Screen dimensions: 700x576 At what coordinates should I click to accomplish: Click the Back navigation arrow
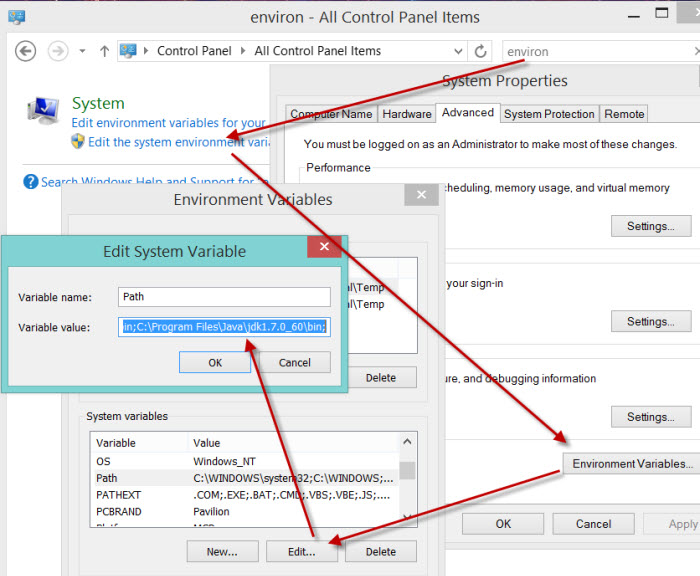(x=26, y=51)
